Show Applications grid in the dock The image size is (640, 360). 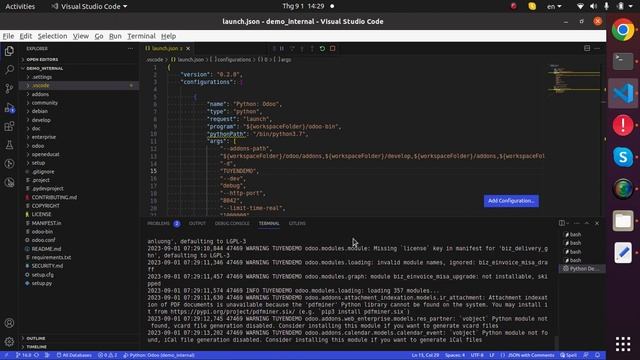623,344
